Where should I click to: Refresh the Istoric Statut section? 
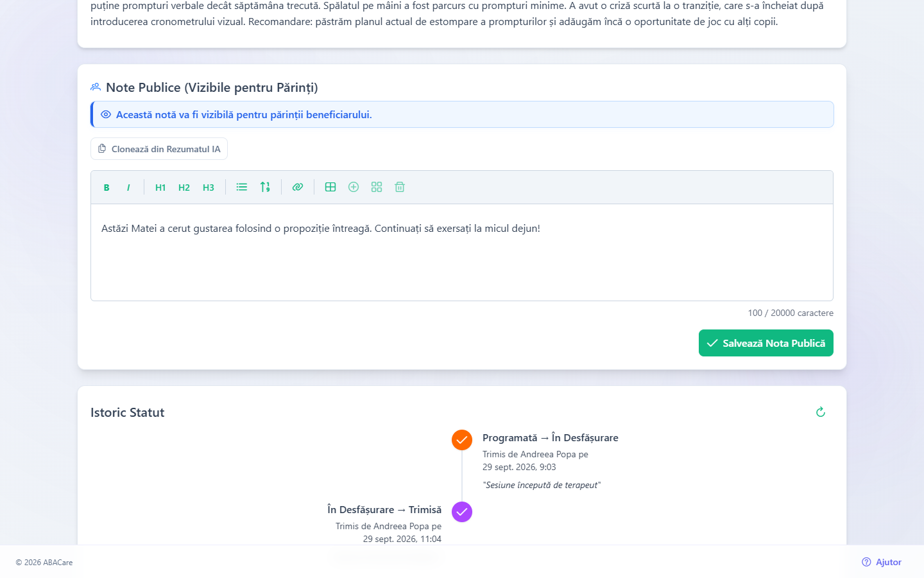pos(820,412)
